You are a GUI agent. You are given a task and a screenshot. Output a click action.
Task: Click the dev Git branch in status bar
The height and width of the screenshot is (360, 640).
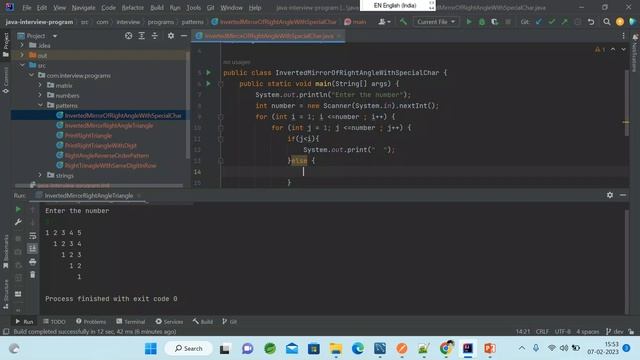pyautogui.click(x=615, y=331)
